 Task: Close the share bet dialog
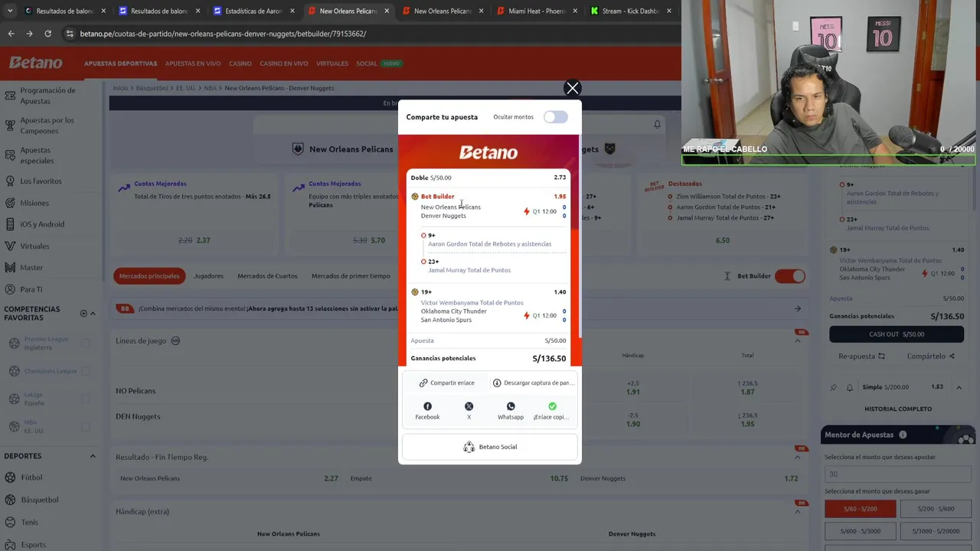(x=572, y=88)
